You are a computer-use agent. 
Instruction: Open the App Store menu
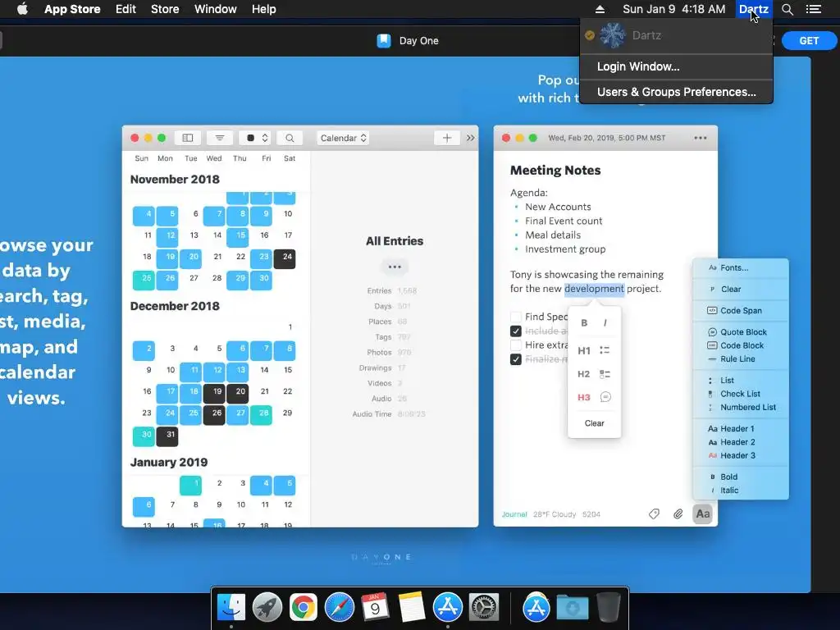click(72, 9)
